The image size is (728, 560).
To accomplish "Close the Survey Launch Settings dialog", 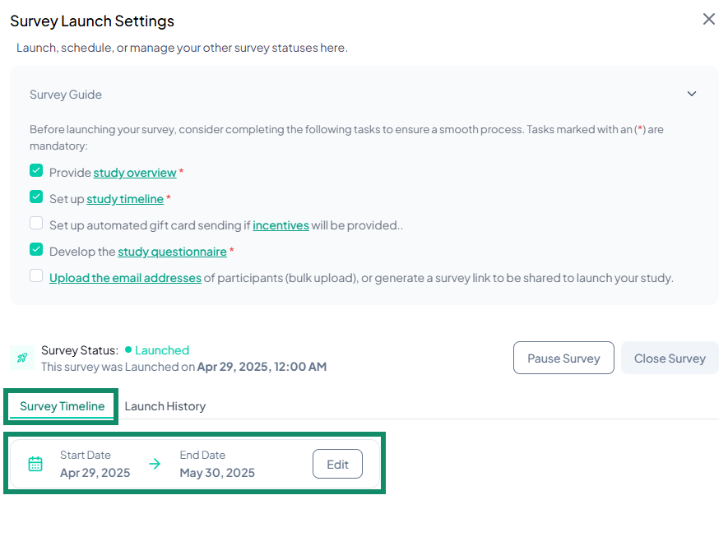I will [708, 19].
